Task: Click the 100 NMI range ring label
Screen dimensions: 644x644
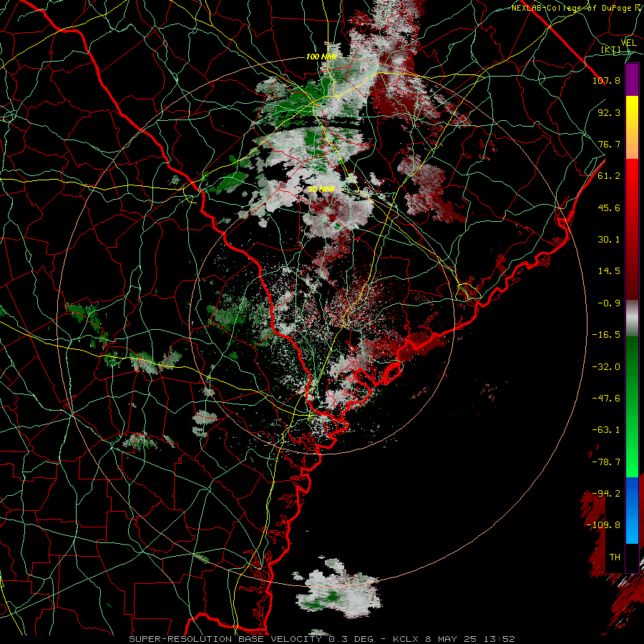Action: click(321, 57)
